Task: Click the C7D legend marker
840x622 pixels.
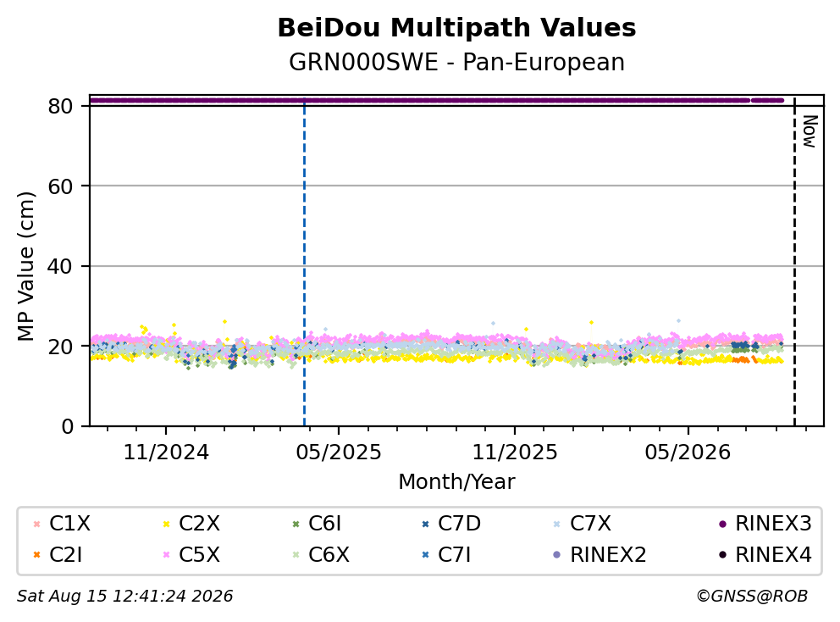Action: coord(425,524)
